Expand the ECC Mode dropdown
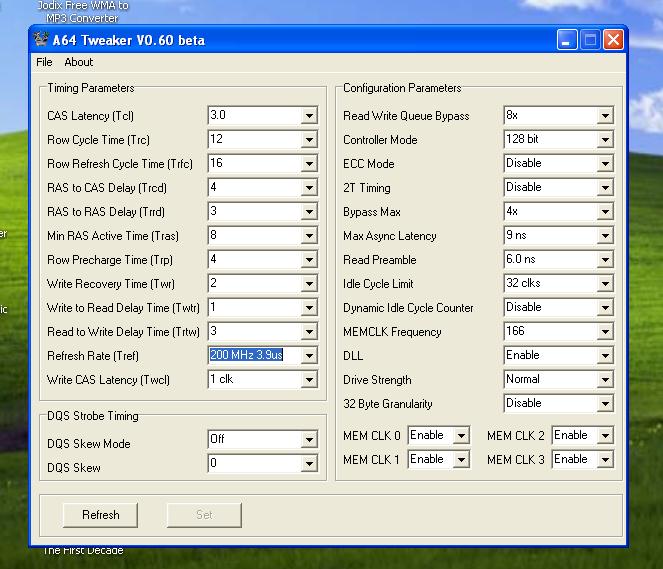Image resolution: width=663 pixels, height=569 pixels. 605,164
